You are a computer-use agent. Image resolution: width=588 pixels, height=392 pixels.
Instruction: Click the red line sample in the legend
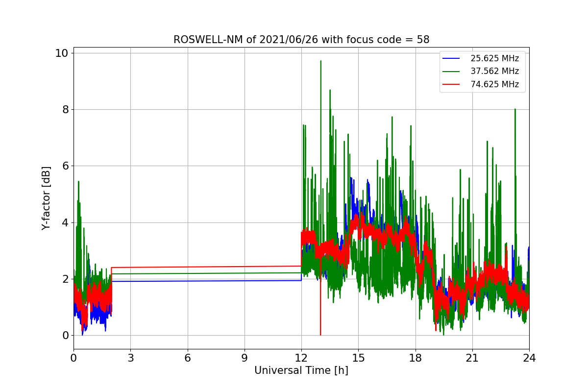click(x=452, y=84)
